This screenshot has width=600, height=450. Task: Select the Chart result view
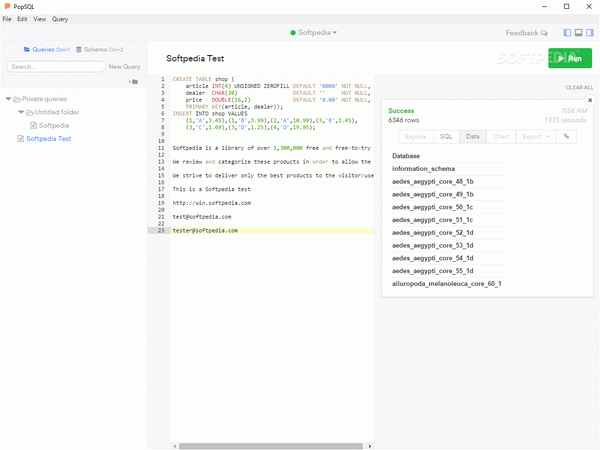pyautogui.click(x=501, y=137)
